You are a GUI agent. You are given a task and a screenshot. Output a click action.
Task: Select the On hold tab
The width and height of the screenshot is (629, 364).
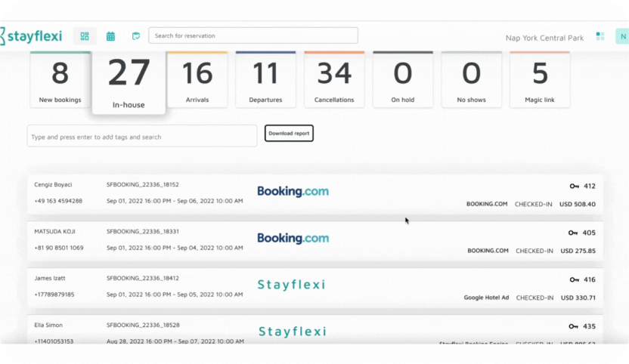click(x=403, y=80)
